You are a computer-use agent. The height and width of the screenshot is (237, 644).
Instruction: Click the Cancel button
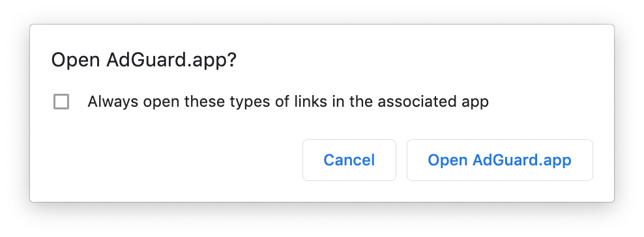click(x=349, y=160)
